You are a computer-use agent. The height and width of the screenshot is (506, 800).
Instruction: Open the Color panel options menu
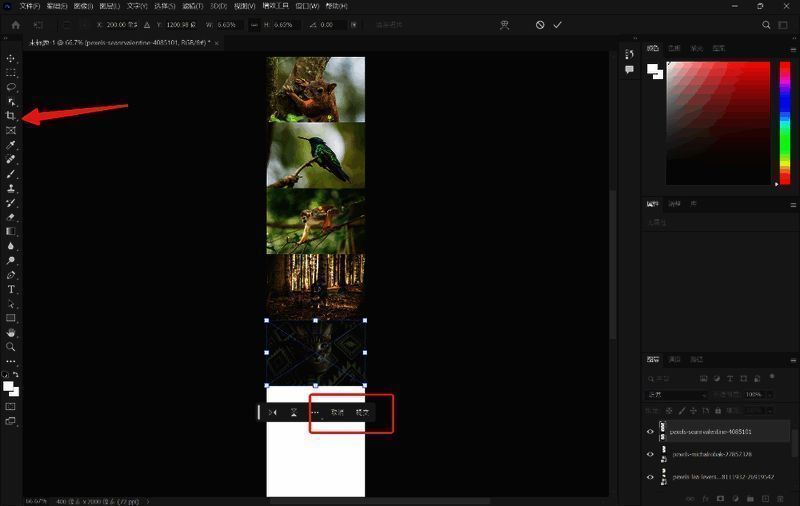[791, 47]
